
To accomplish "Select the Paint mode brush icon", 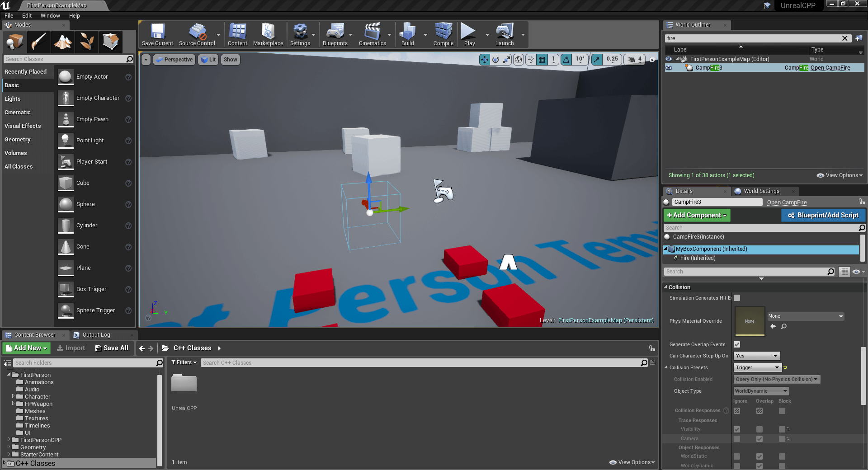I will 39,42.
